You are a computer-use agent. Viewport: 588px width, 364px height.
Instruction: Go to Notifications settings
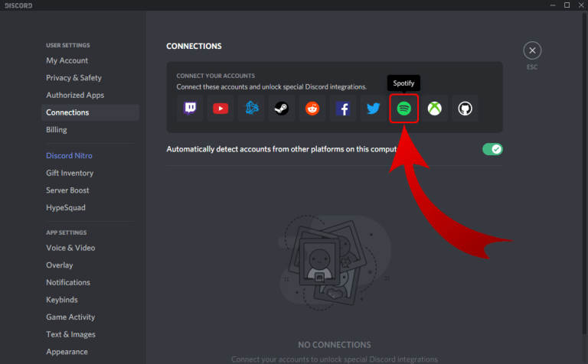point(90,282)
